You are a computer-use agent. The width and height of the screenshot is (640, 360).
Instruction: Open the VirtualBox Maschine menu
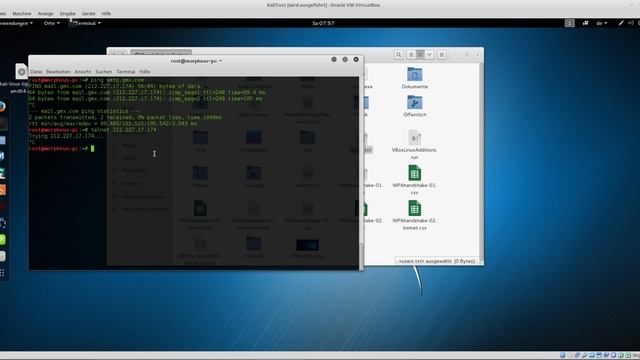point(22,13)
